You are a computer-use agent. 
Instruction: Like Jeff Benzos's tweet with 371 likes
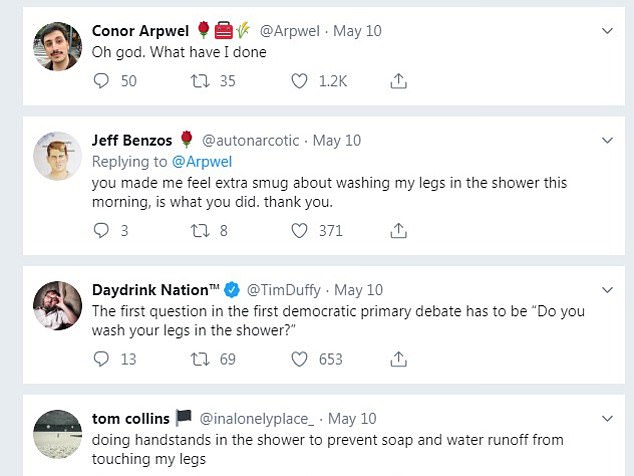pos(298,230)
